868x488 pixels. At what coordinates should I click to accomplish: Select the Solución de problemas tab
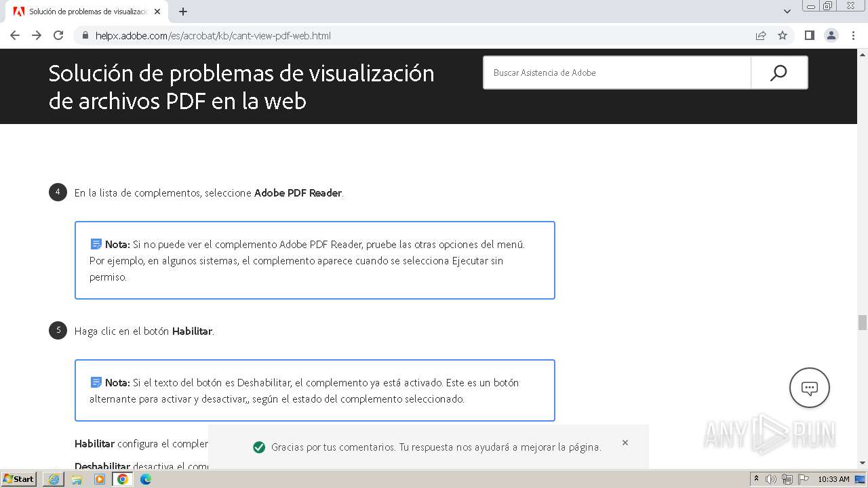(86, 12)
